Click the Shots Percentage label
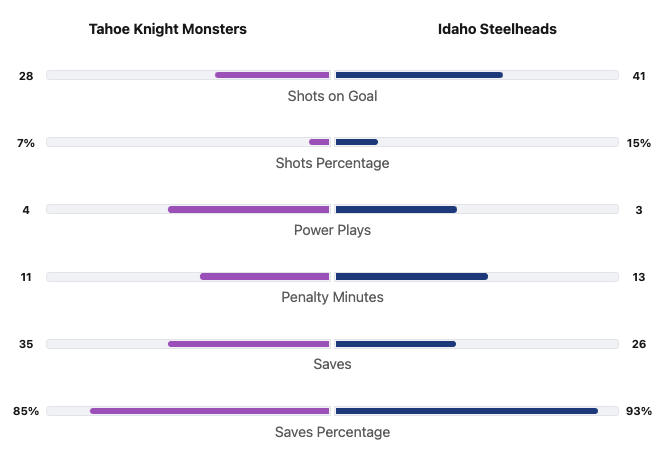 (x=332, y=163)
